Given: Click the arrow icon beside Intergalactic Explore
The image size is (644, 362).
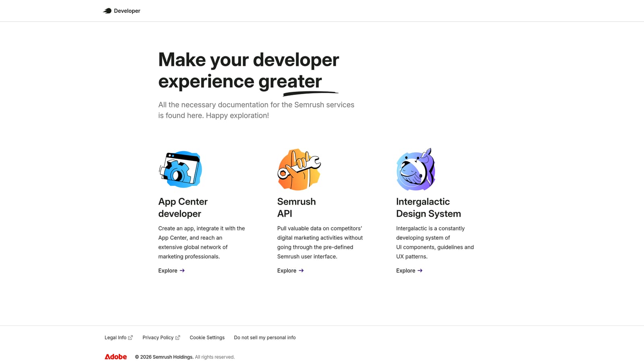Looking at the screenshot, I should click(x=420, y=271).
